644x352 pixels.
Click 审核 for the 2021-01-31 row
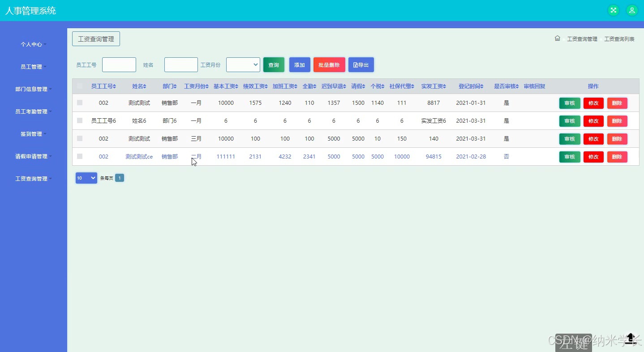pos(570,103)
